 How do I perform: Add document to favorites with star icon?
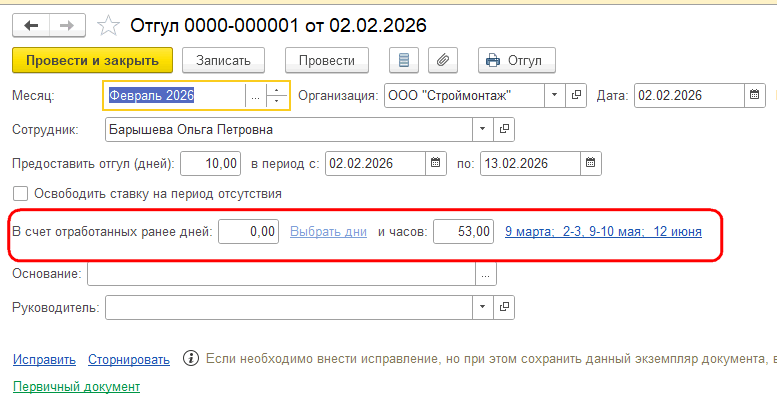click(108, 25)
